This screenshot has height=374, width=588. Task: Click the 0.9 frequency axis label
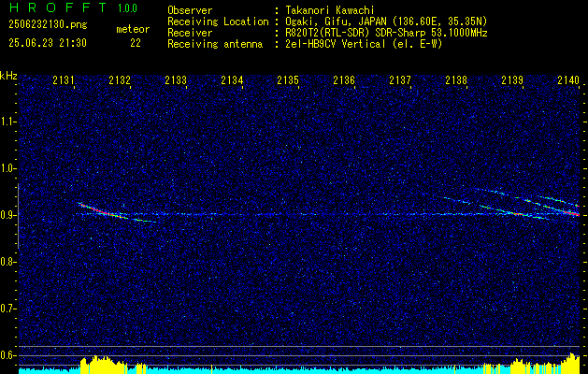(x=7, y=215)
